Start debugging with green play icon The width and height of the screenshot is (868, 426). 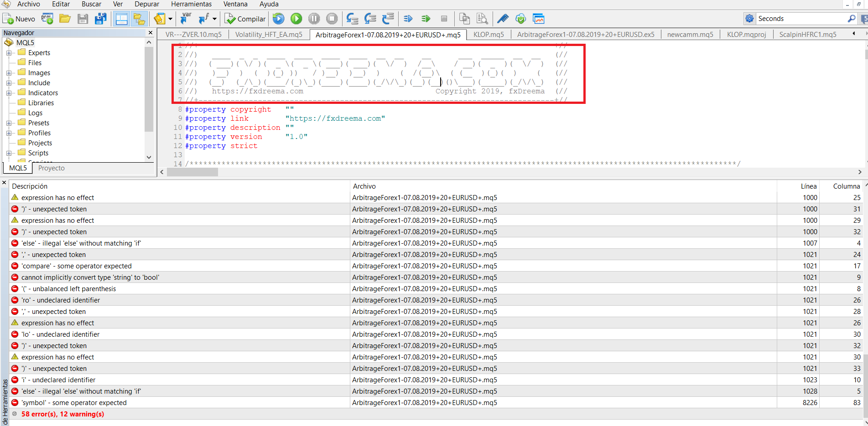click(x=296, y=19)
